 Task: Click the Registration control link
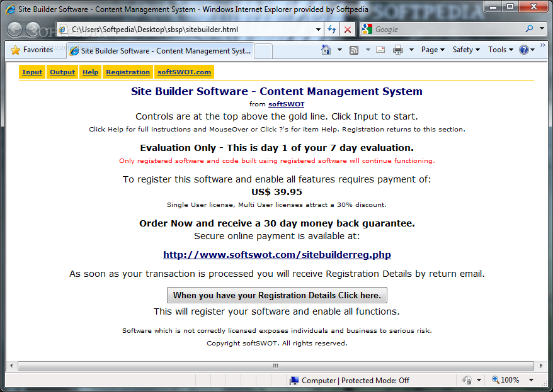[x=128, y=72]
